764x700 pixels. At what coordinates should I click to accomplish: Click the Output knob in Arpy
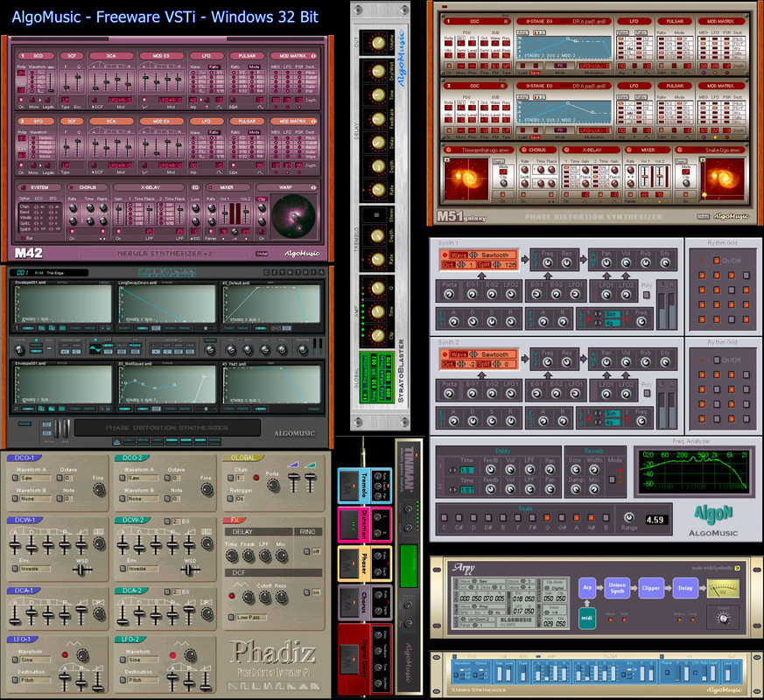[724, 618]
